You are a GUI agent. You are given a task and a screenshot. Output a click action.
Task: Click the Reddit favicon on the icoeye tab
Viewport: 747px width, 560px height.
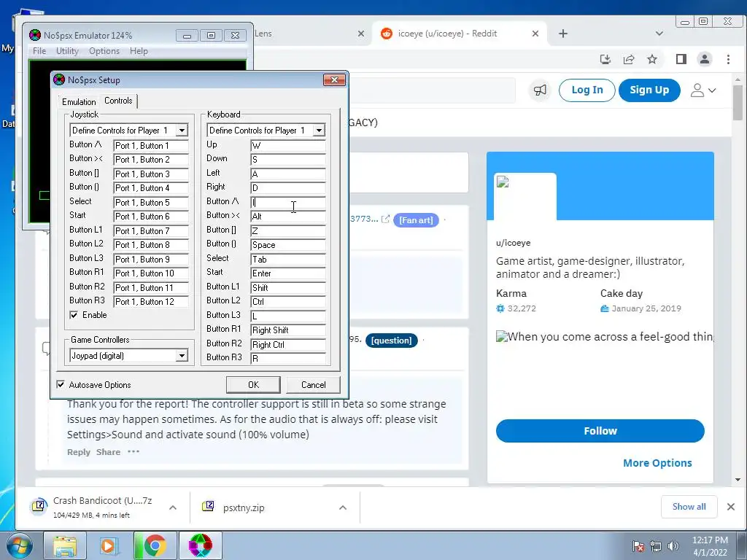[387, 34]
